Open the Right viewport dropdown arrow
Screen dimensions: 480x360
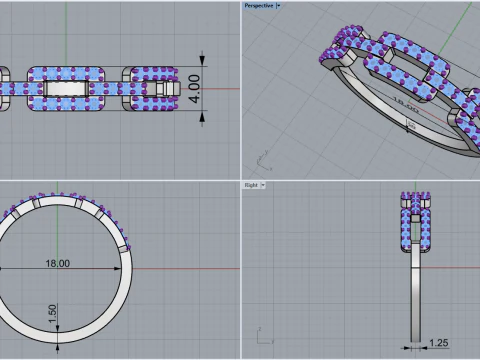[x=263, y=185]
